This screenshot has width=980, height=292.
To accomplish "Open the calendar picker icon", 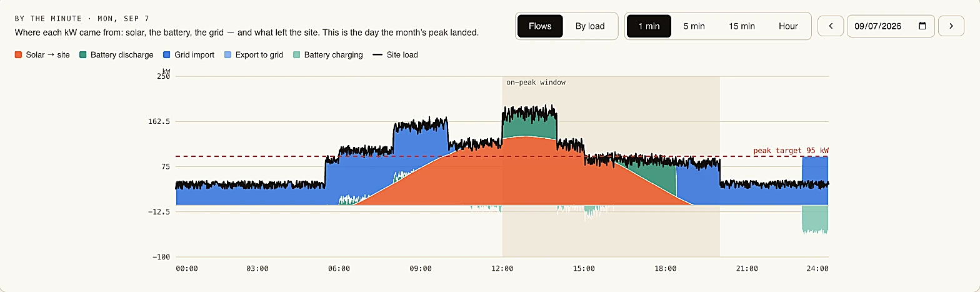I will [922, 26].
